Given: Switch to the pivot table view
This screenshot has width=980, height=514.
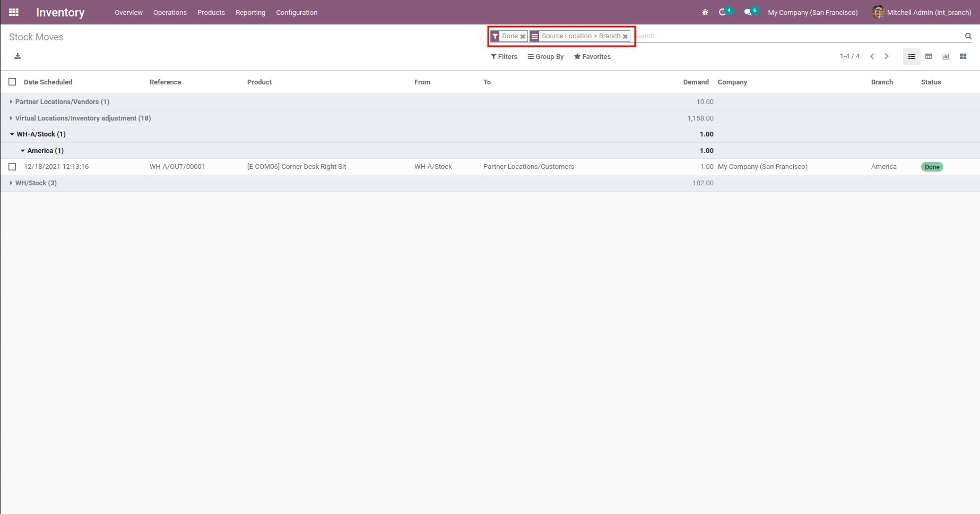Looking at the screenshot, I should coord(929,56).
